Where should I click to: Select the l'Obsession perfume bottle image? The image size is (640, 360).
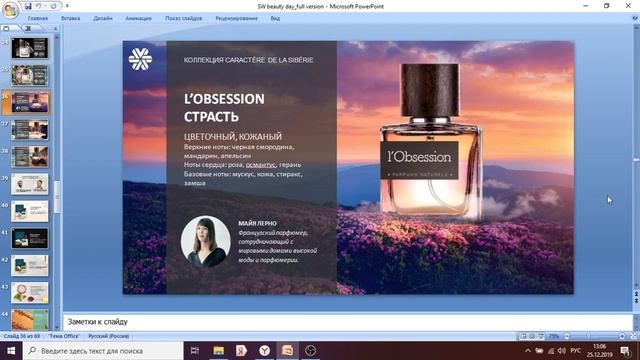point(431,141)
